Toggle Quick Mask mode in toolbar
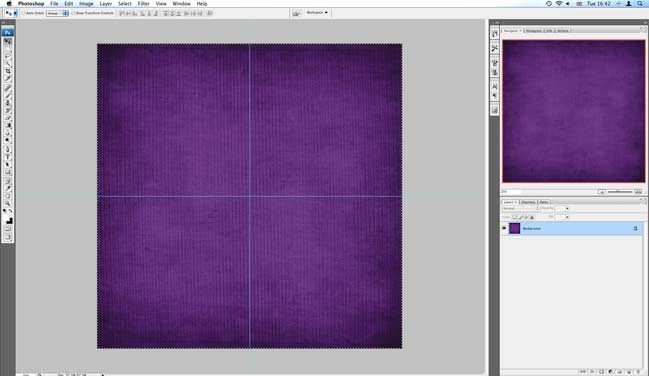Screen dimensions: 649x376 8,229
